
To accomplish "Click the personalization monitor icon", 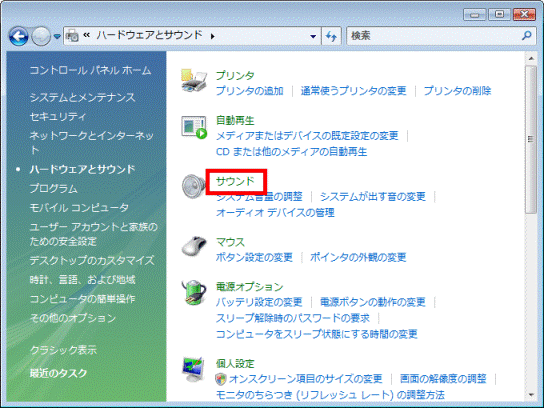I will (x=193, y=369).
